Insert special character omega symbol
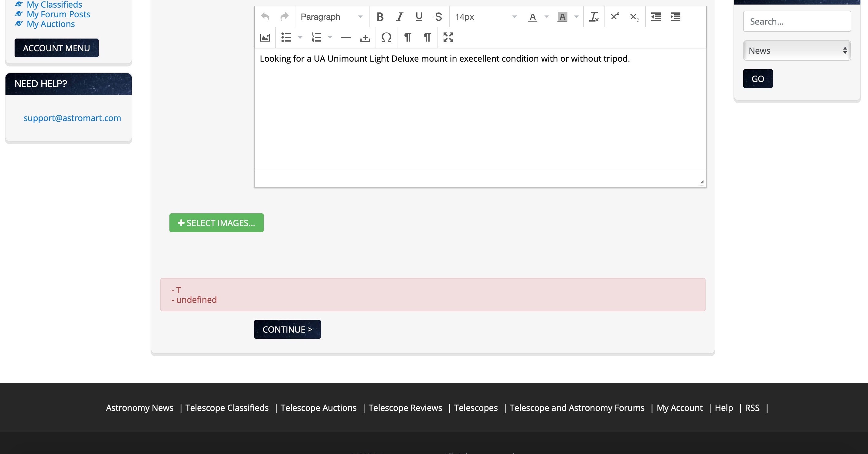The image size is (868, 454). pos(386,37)
